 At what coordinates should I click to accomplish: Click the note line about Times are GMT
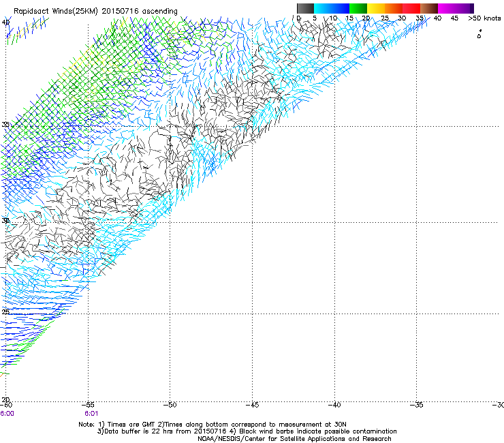[212, 425]
